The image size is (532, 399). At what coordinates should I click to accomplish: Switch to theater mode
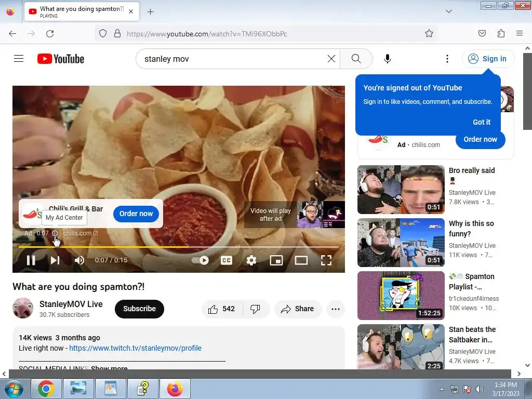(301, 260)
